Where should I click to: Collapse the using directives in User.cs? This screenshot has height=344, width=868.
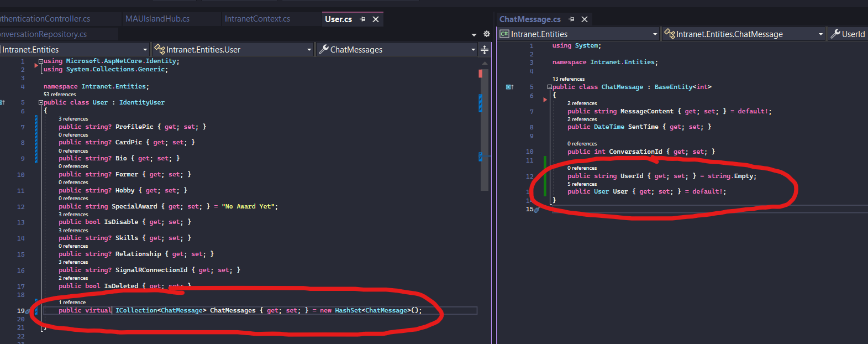41,61
